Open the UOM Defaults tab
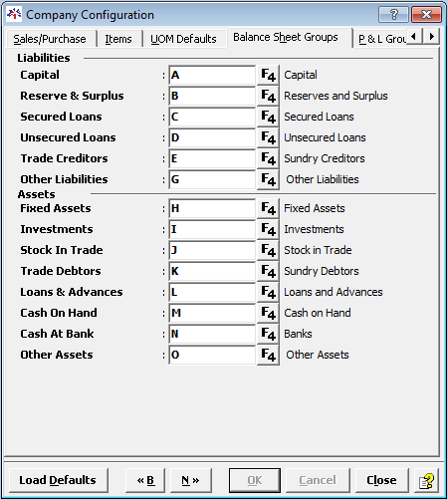448x500 pixels. [x=183, y=39]
